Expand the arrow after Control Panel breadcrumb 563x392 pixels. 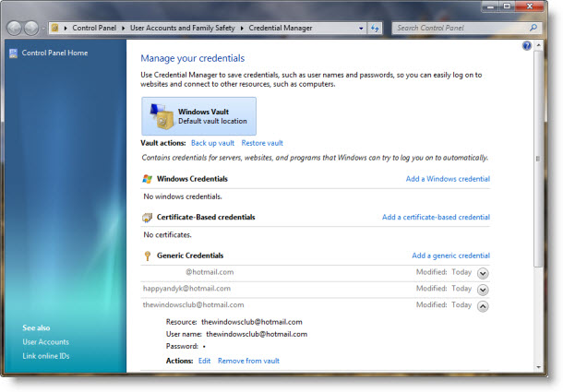[123, 28]
